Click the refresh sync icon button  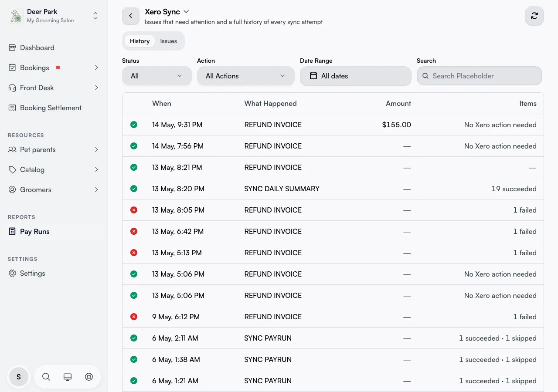(x=534, y=16)
